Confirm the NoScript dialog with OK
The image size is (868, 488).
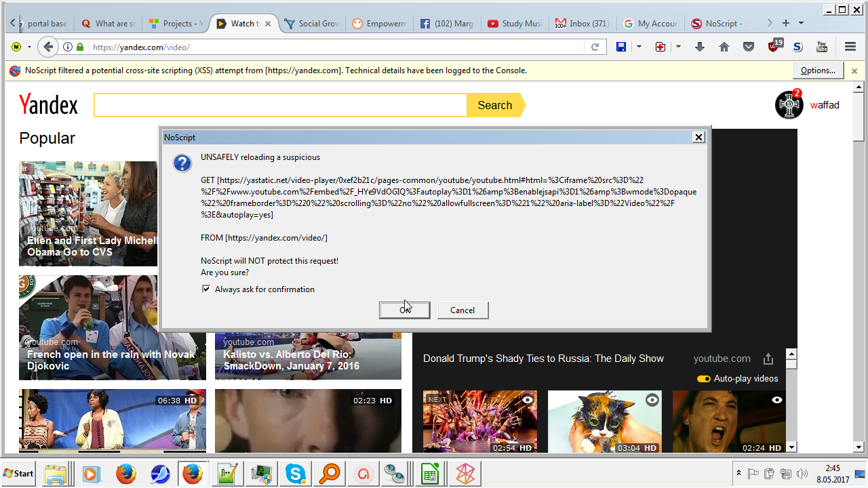click(x=404, y=310)
